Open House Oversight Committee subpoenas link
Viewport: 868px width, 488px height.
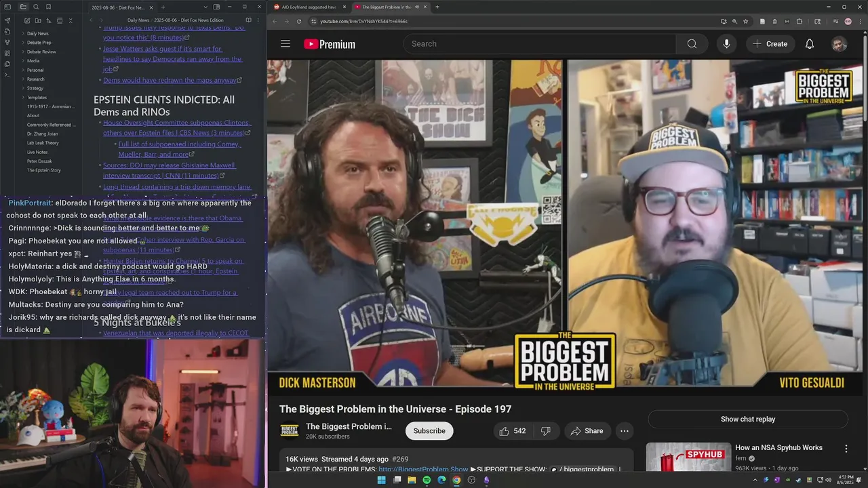tap(176, 128)
